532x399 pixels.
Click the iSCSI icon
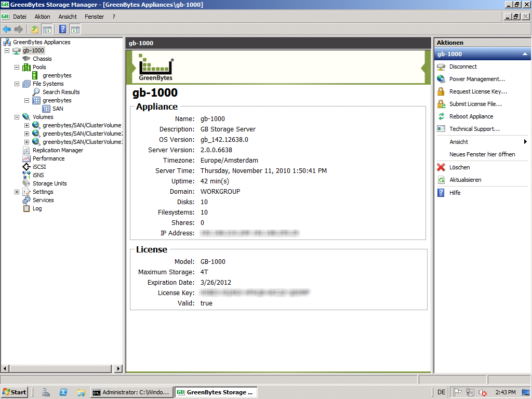tap(26, 167)
